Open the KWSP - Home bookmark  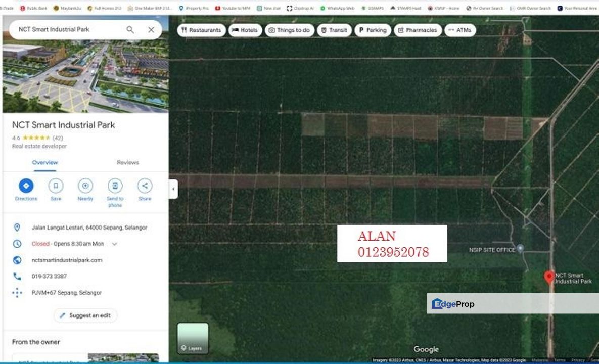(x=443, y=8)
